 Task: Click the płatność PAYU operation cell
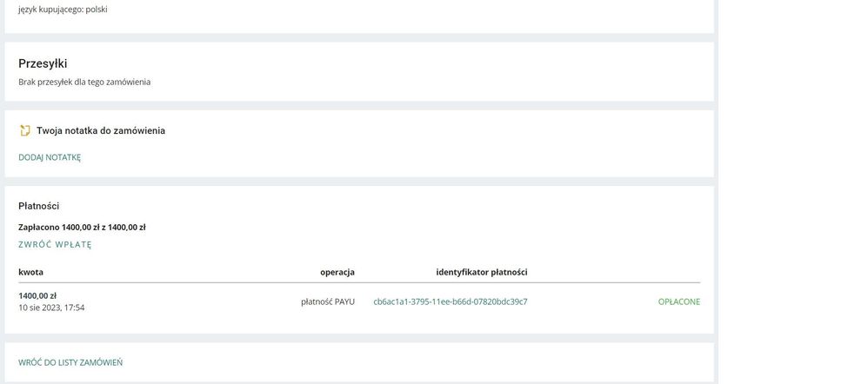(328, 302)
